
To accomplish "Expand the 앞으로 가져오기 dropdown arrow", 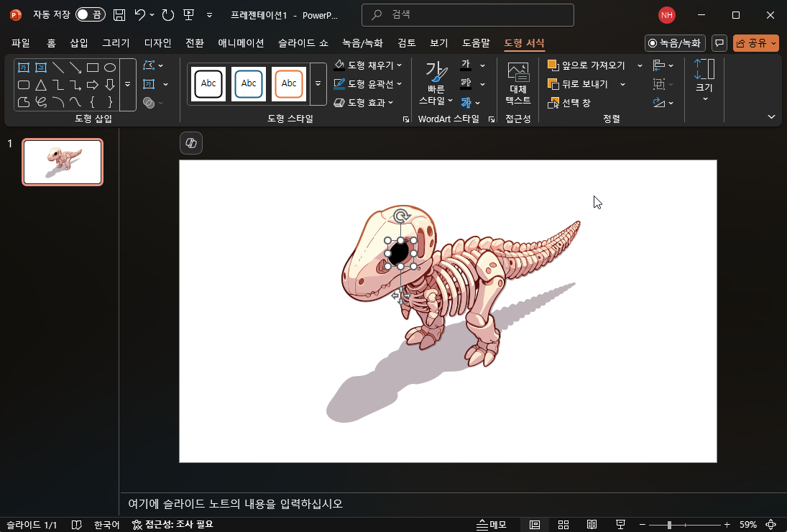I will point(640,65).
